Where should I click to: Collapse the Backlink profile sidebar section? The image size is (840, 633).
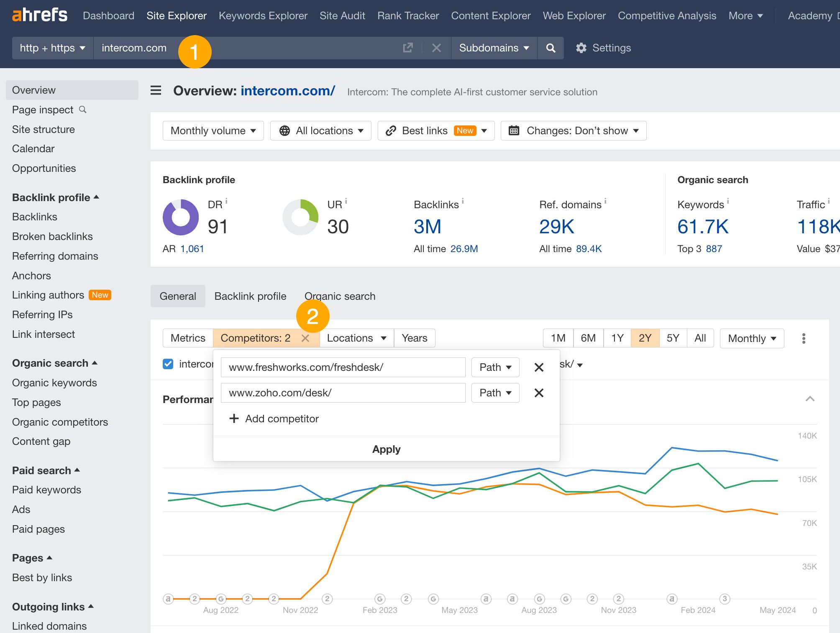55,197
